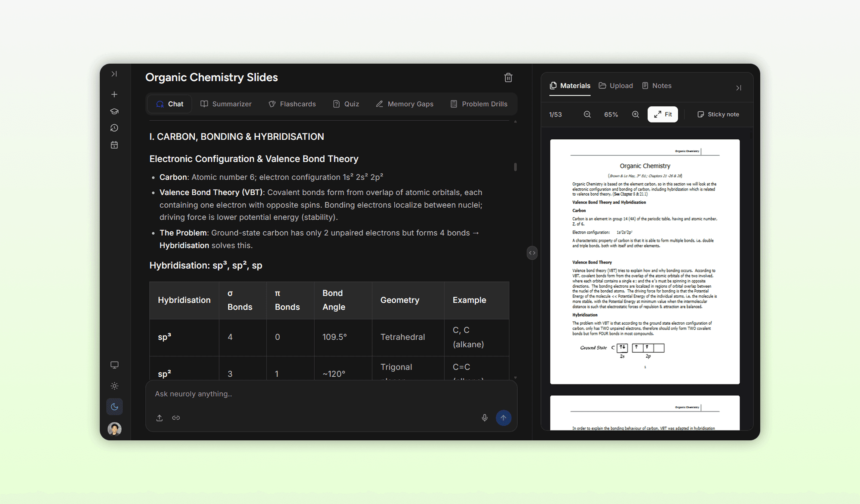The image size is (860, 504).
Task: Click the plus icon in sidebar
Action: pyautogui.click(x=114, y=94)
